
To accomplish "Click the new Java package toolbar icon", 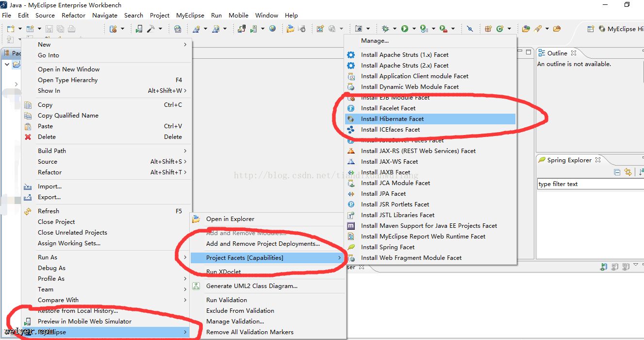I will click(x=488, y=29).
